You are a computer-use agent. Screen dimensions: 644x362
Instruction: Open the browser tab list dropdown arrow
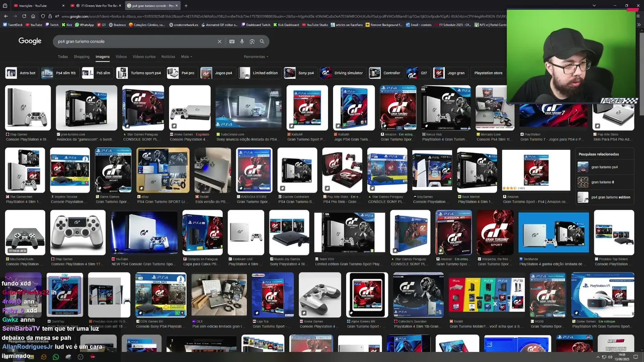pos(594,6)
